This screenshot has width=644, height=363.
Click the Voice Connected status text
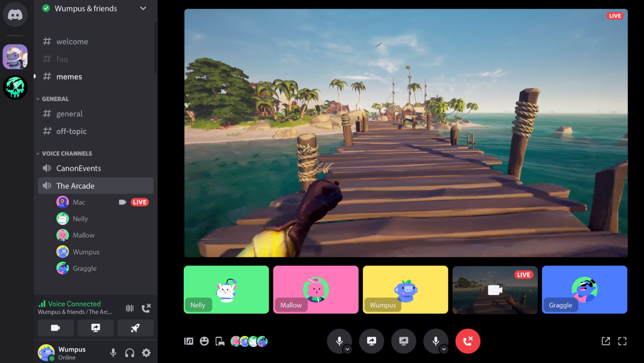[x=74, y=304]
